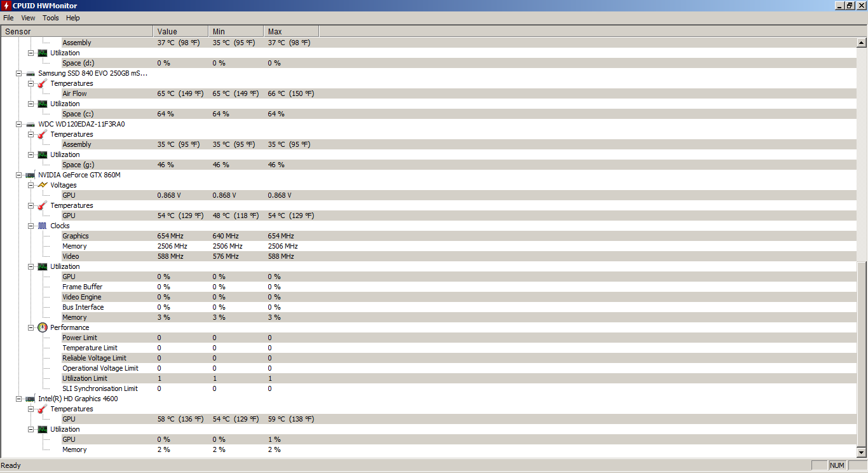The image size is (868, 473).
Task: Click the scrollbar down arrow
Action: [x=862, y=452]
